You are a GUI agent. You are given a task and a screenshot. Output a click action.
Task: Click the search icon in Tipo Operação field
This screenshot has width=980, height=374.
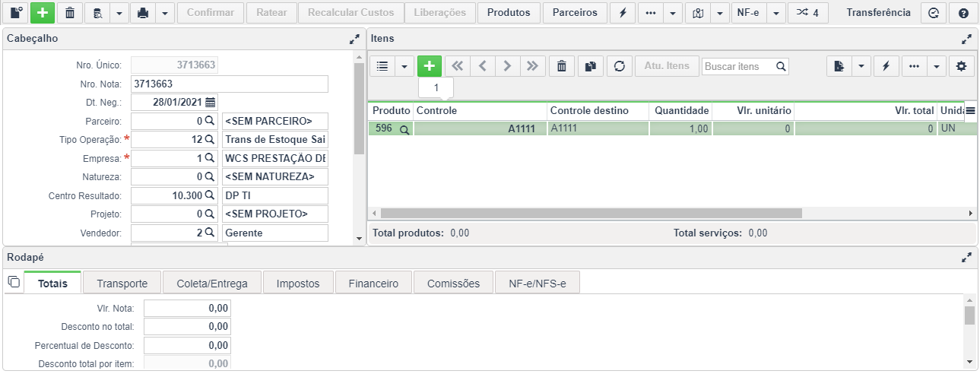(209, 140)
